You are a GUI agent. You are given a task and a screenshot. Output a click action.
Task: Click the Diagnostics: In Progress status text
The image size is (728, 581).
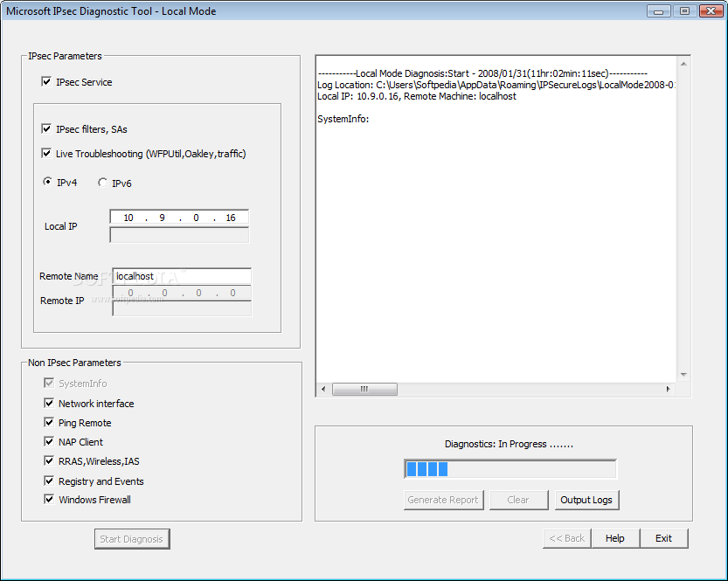[509, 444]
